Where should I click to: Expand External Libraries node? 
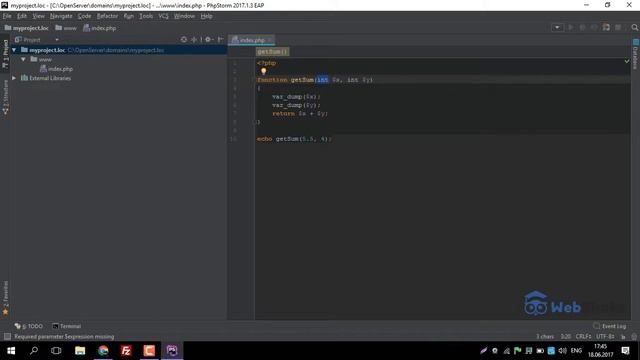pyautogui.click(x=14, y=78)
